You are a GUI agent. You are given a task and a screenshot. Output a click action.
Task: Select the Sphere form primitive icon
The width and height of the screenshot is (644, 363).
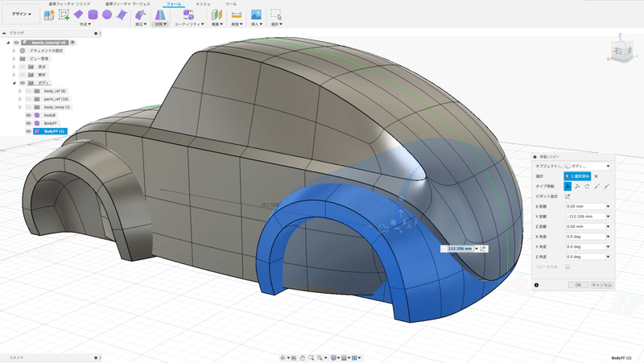(x=106, y=14)
